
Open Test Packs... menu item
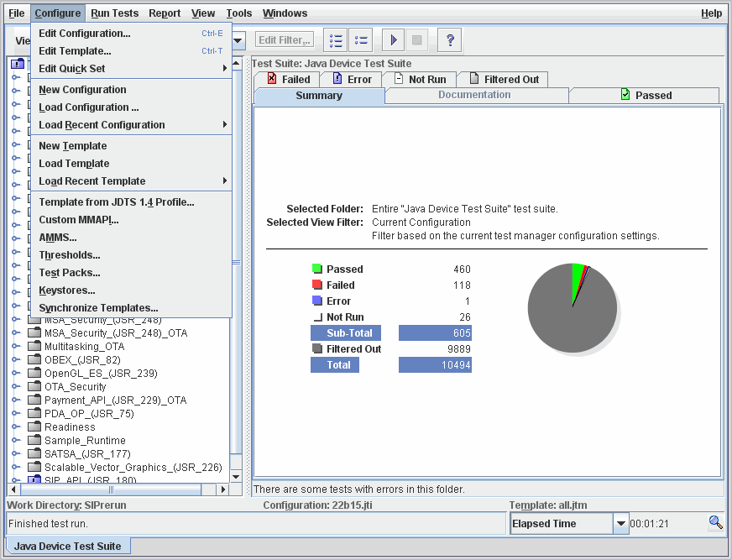coord(132,273)
